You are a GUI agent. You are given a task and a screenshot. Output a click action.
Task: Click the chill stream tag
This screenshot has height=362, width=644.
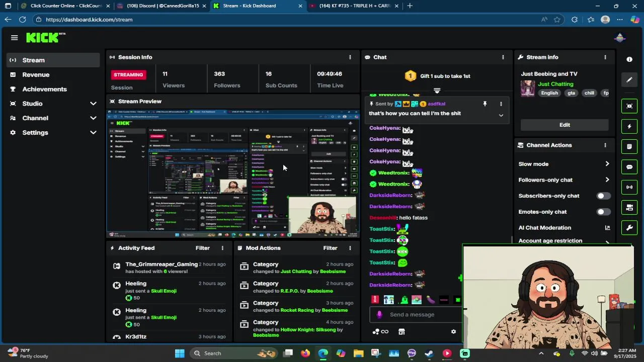point(589,93)
